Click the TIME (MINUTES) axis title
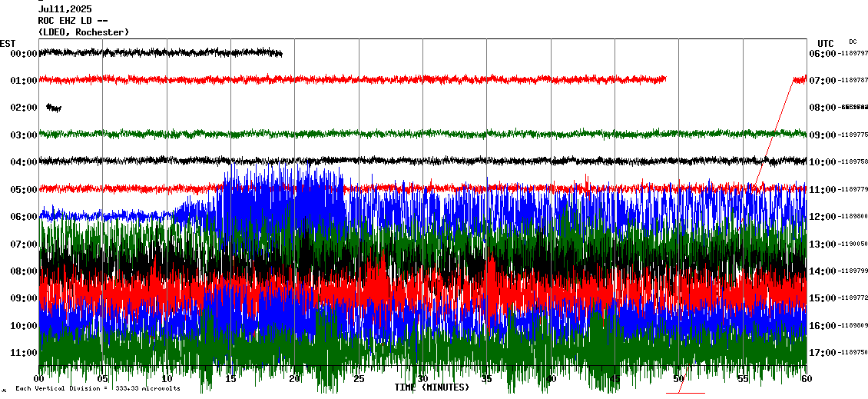The image size is (868, 399). (432, 387)
